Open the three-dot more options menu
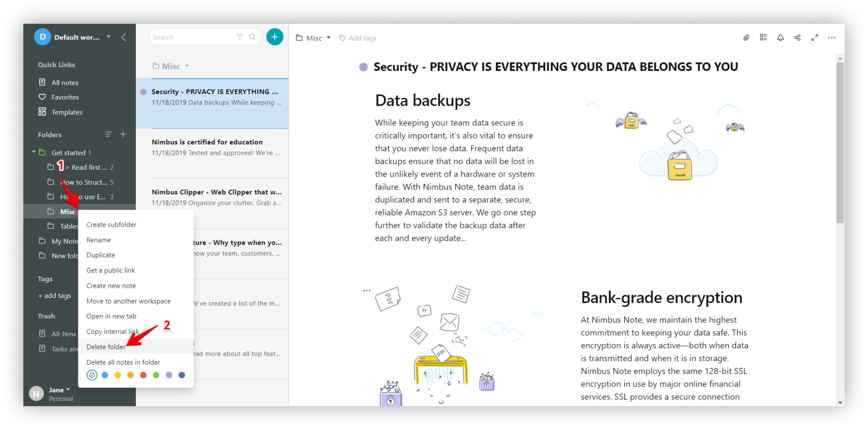The height and width of the screenshot is (429, 868). tap(832, 38)
